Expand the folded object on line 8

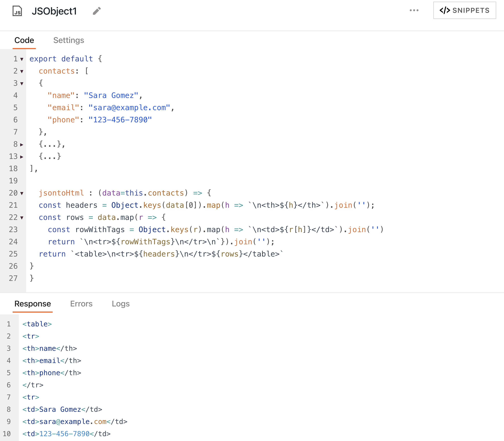[x=22, y=144]
